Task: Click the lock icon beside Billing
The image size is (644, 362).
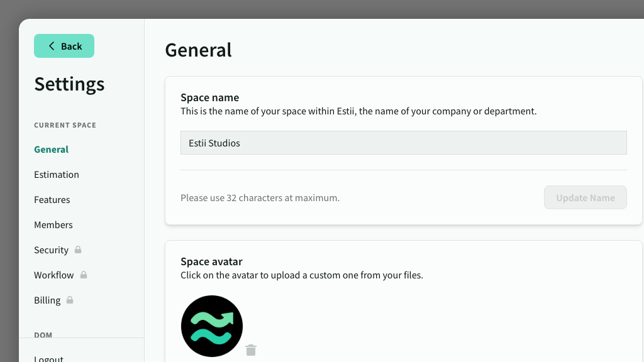Action: coord(70,300)
